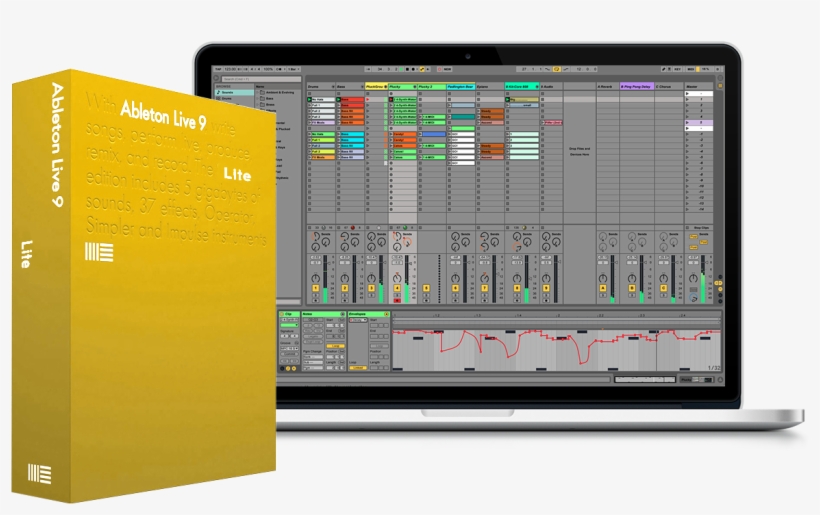Click the green Play button in transport

[401, 70]
